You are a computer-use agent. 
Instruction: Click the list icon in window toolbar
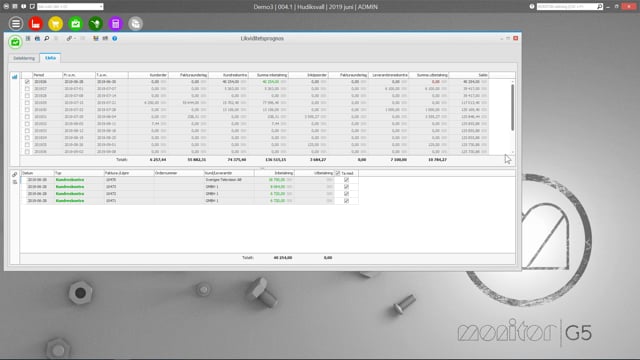(x=28, y=38)
